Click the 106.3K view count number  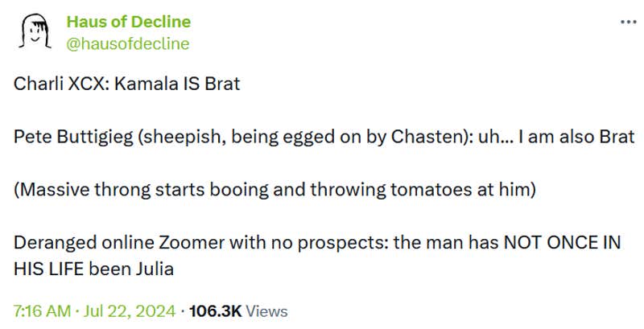(215, 310)
